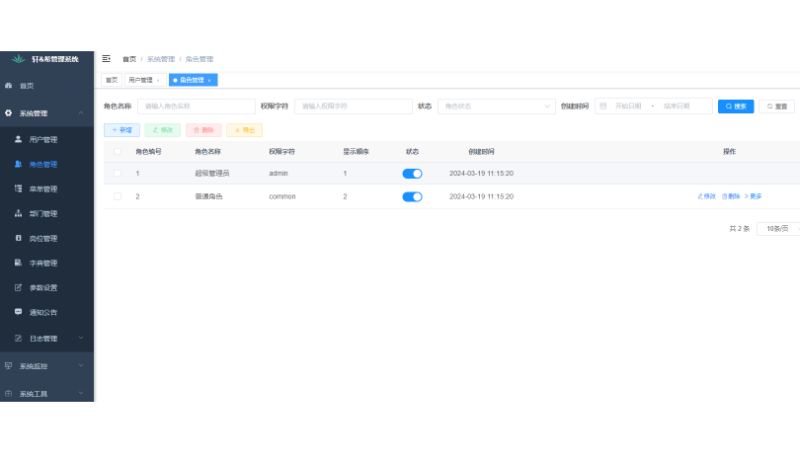The height and width of the screenshot is (453, 800).
Task: Click the 'admin' permission cell
Action: click(279, 173)
